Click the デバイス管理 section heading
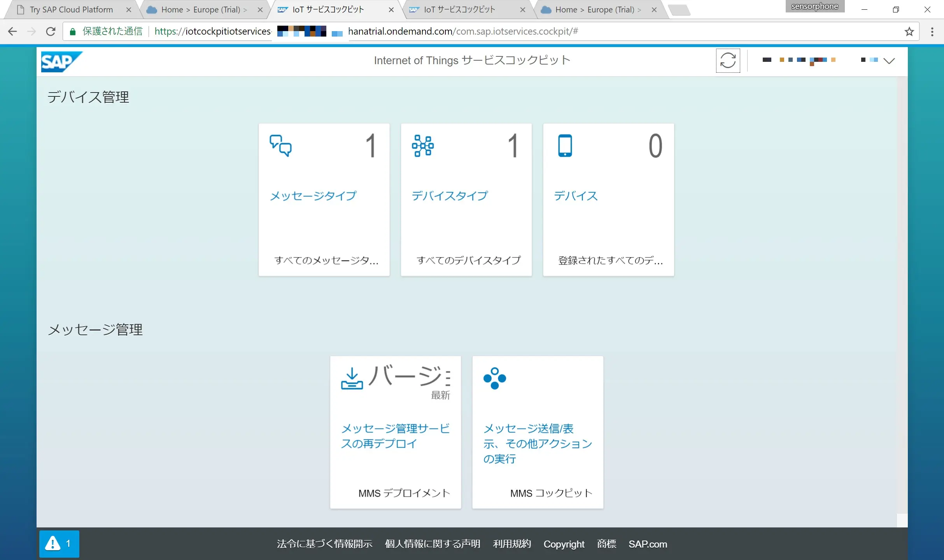Viewport: 944px width, 560px height. coord(88,97)
